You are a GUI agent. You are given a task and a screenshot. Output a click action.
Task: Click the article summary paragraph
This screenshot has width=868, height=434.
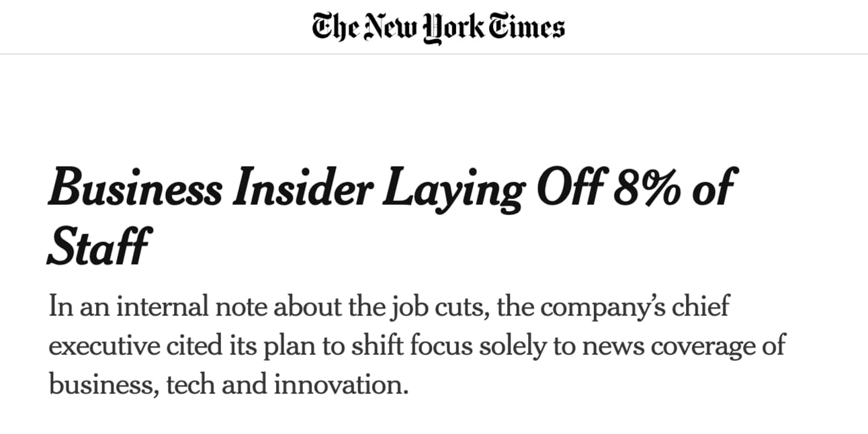[417, 346]
